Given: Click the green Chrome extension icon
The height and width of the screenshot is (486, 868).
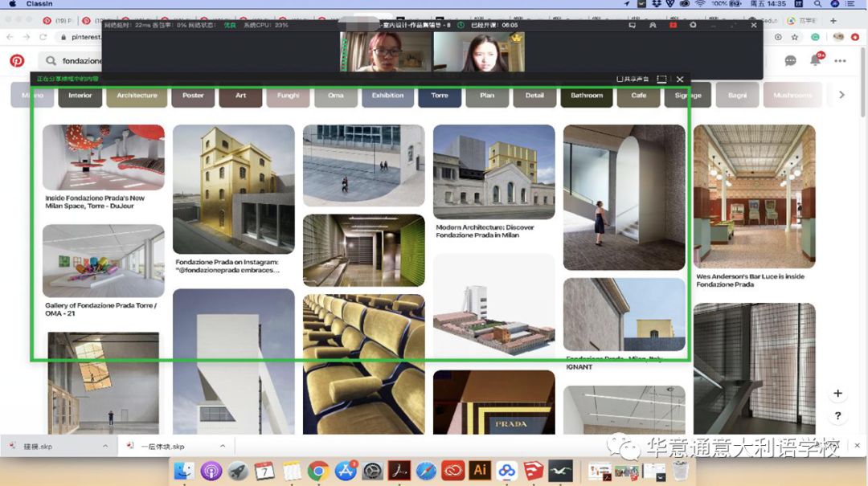Looking at the screenshot, I should [815, 37].
